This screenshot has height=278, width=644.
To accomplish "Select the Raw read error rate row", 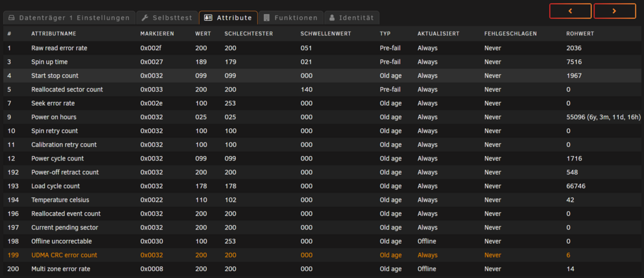I will point(322,48).
